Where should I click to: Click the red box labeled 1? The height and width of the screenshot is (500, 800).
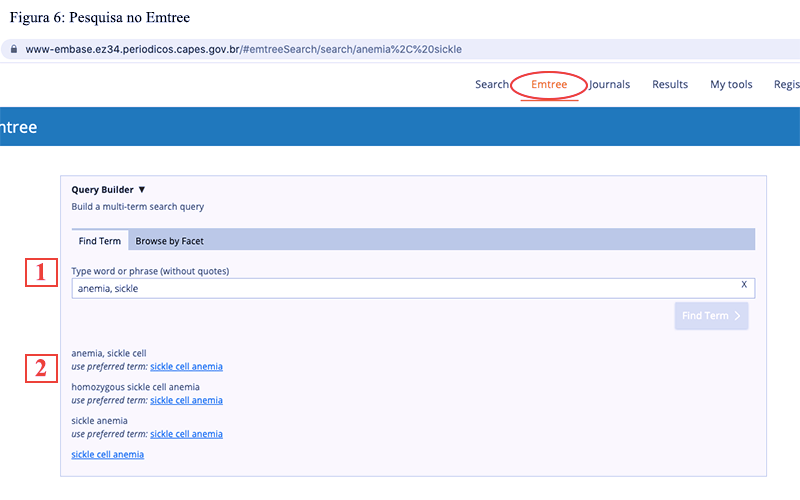tap(41, 273)
